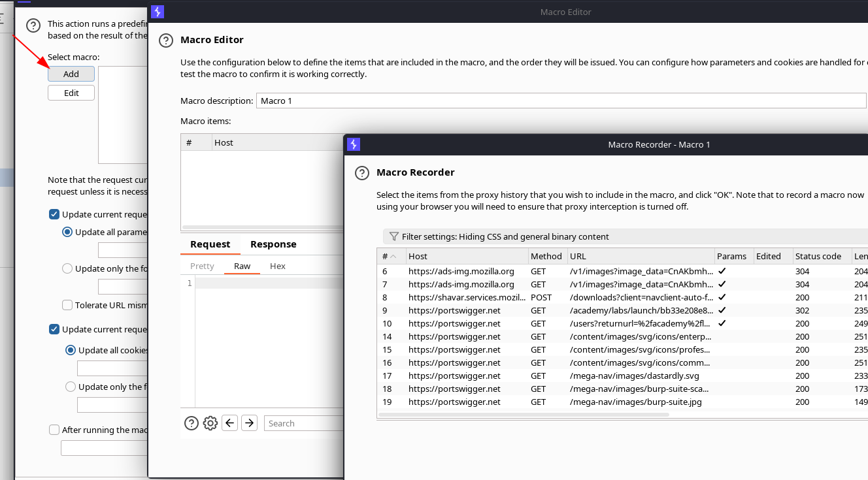Select the Update all cookies radio button
This screenshot has width=868, height=480.
(71, 350)
